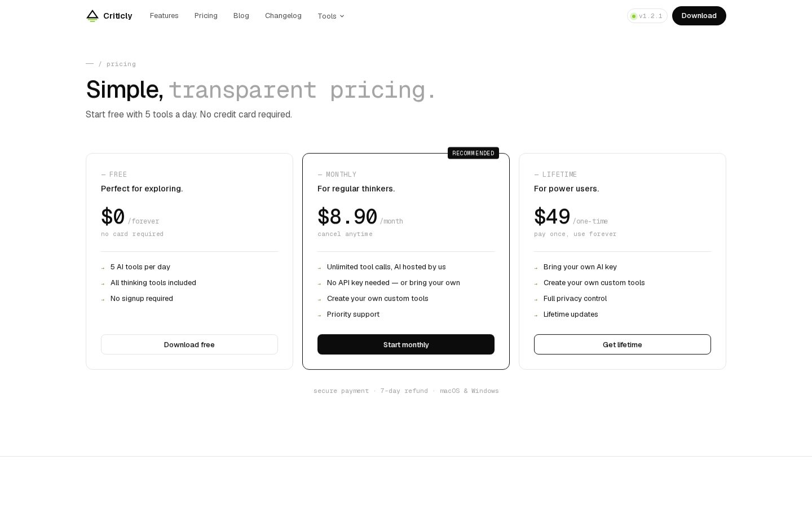
Task: Click 'Priority support' feature text
Action: pos(353,314)
